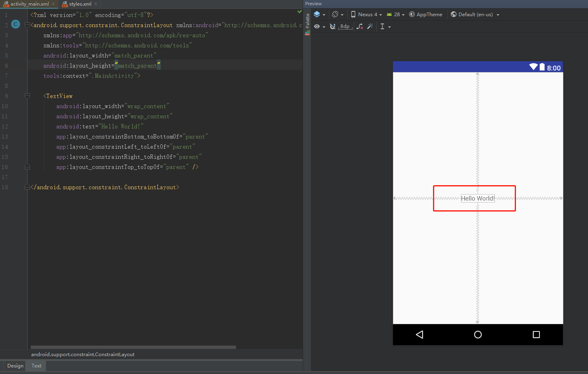The width and height of the screenshot is (588, 374).
Task: Run infer constraints with the magic wand icon
Action: click(370, 26)
